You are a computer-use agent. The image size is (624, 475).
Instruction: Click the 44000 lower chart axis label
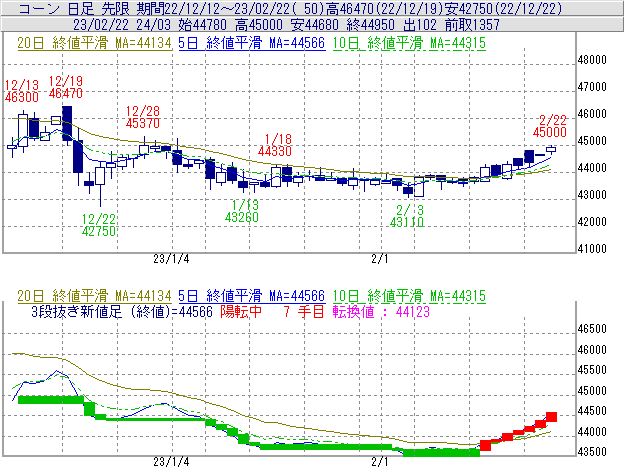coord(592,432)
